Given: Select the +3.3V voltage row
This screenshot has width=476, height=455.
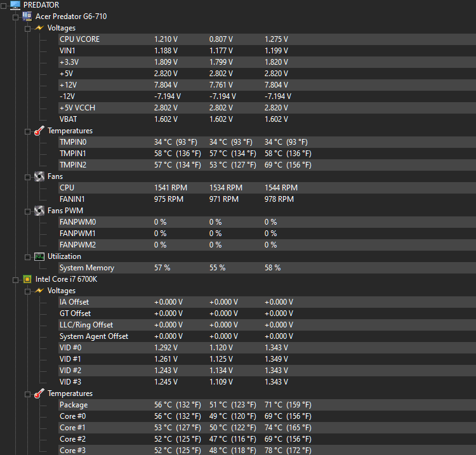Looking at the screenshot, I should point(267,62).
